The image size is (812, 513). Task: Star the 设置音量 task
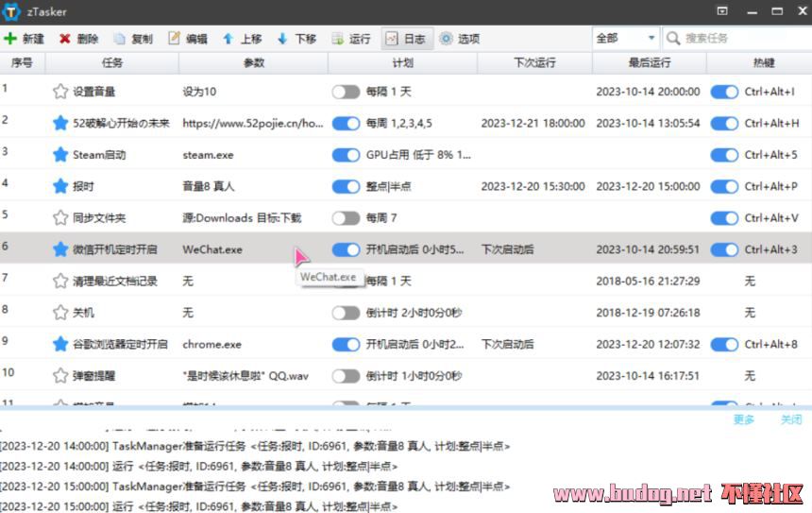coord(60,92)
